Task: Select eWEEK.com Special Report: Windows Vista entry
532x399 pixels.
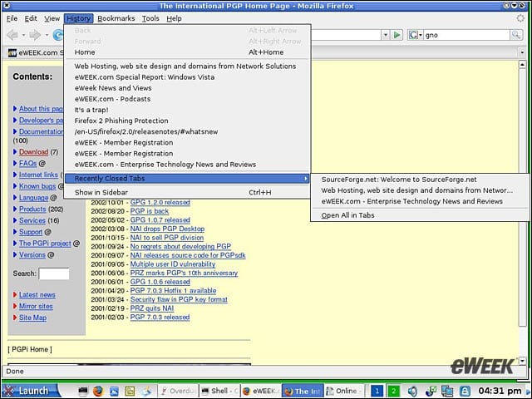Action: point(187,77)
